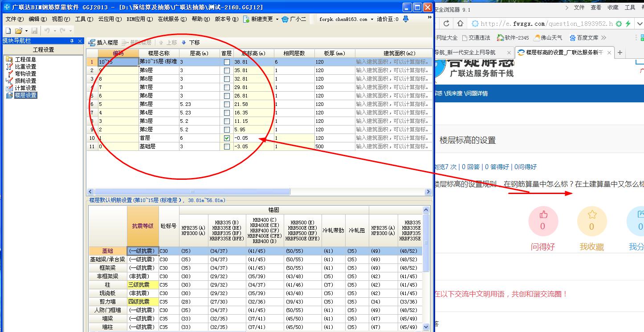
Task: Click 建筑面积 input cell for 首层 row
Action: (393, 138)
